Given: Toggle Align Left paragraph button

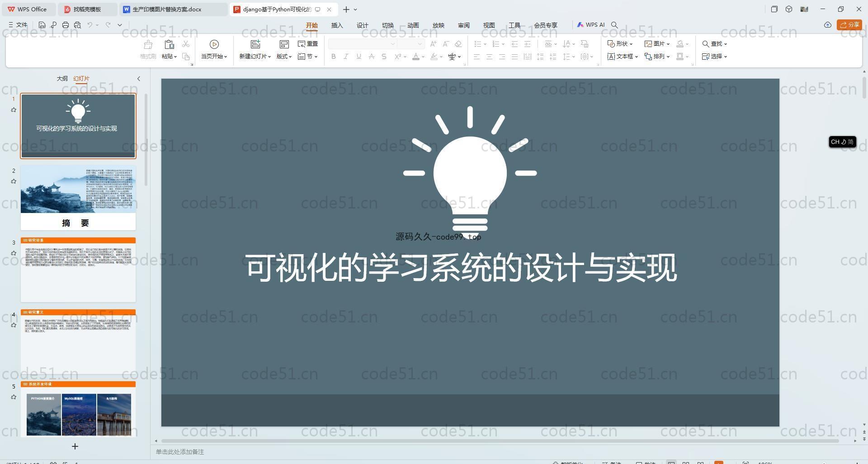Looking at the screenshot, I should click(x=476, y=57).
